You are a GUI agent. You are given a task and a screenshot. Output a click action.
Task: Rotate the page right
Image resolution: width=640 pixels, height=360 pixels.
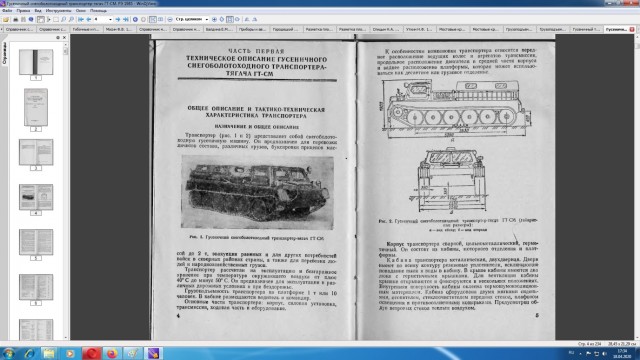click(x=255, y=19)
